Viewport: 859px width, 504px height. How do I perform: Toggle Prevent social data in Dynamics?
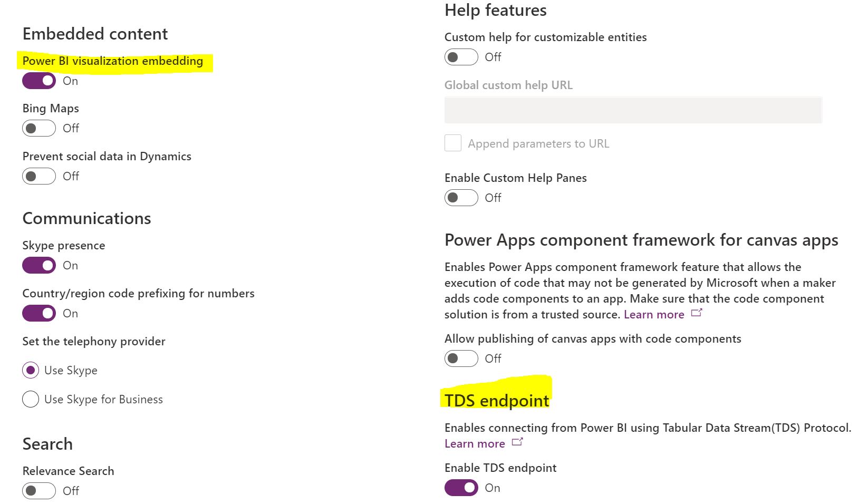[x=39, y=176]
